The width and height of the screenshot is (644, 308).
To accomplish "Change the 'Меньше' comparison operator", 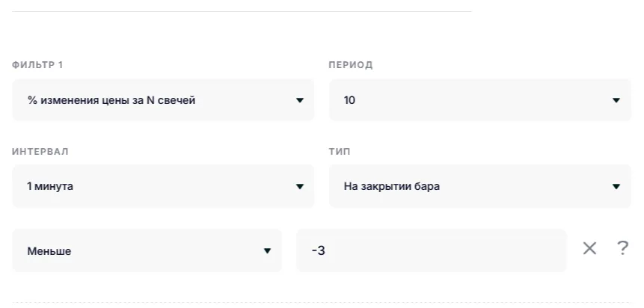I will pos(135,251).
